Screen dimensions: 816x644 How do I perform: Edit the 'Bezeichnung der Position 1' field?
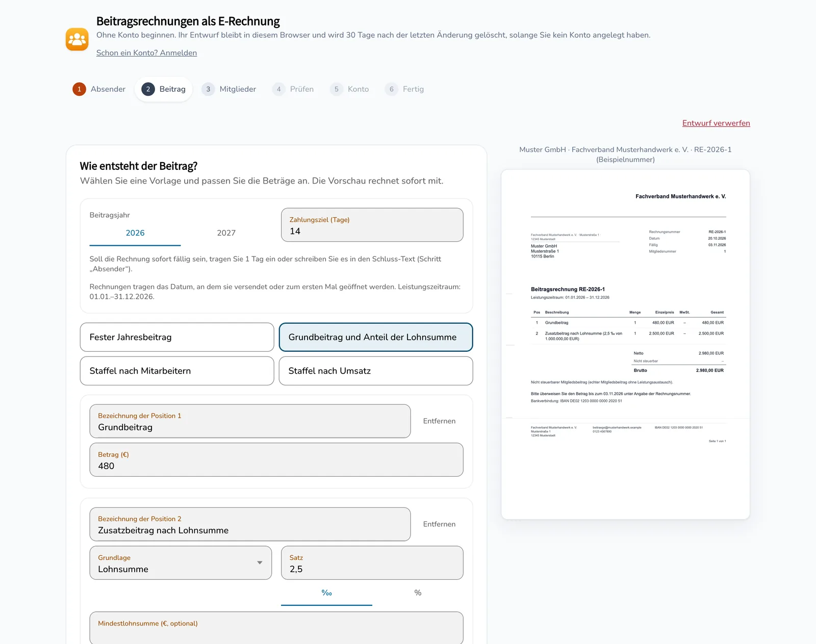point(250,421)
